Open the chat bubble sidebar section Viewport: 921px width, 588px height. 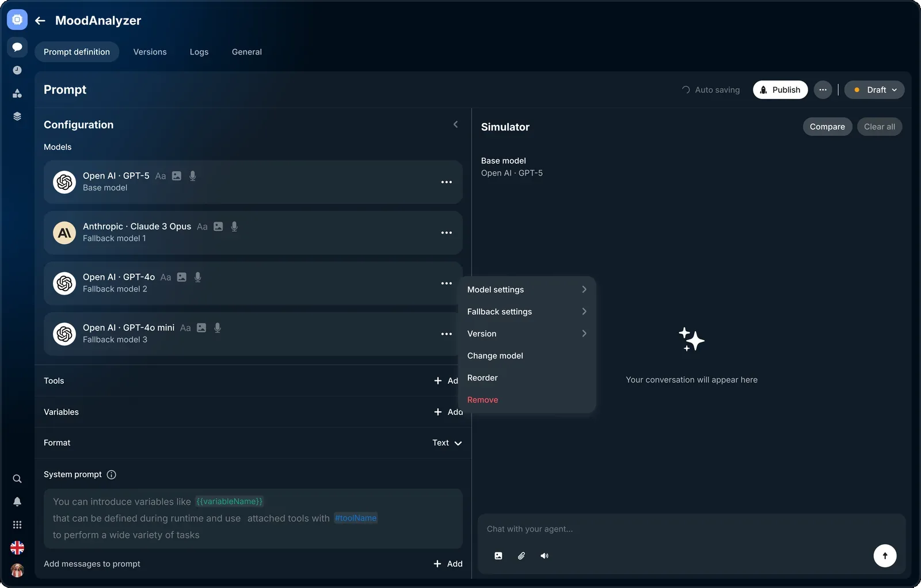17,47
